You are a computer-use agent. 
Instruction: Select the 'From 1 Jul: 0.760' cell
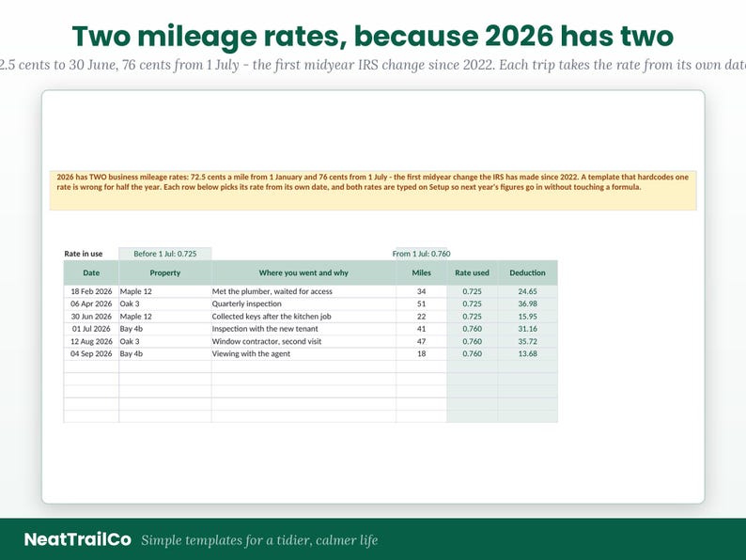(421, 254)
